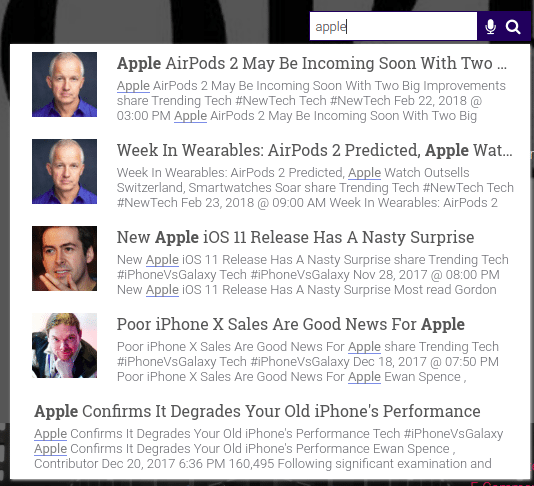Open 'Apple AirPods 2 May Be Incoming Soon' headline
The height and width of the screenshot is (486, 534).
click(x=311, y=63)
